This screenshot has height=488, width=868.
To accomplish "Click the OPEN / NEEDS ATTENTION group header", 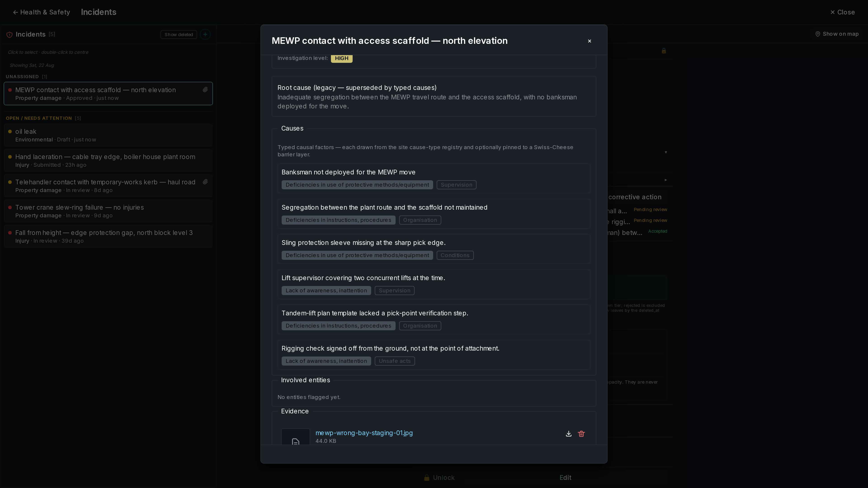I will click(x=43, y=118).
